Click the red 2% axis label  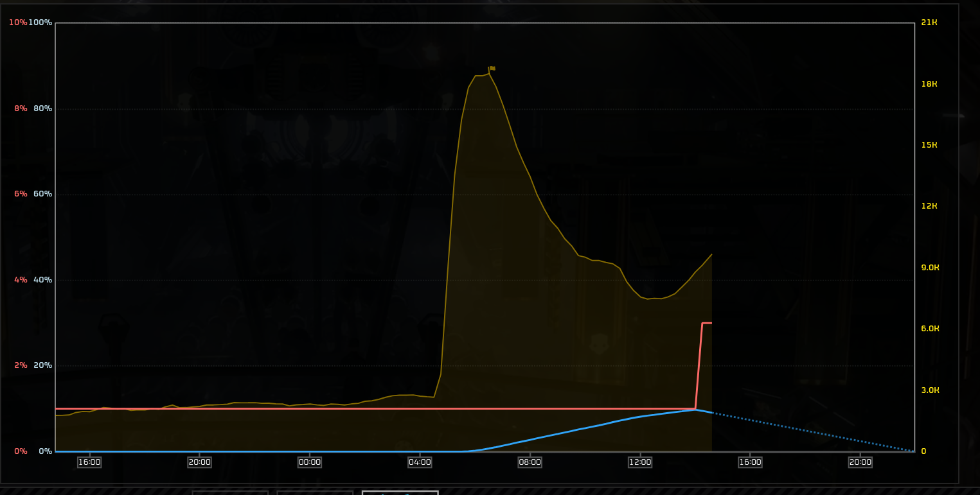[21, 365]
